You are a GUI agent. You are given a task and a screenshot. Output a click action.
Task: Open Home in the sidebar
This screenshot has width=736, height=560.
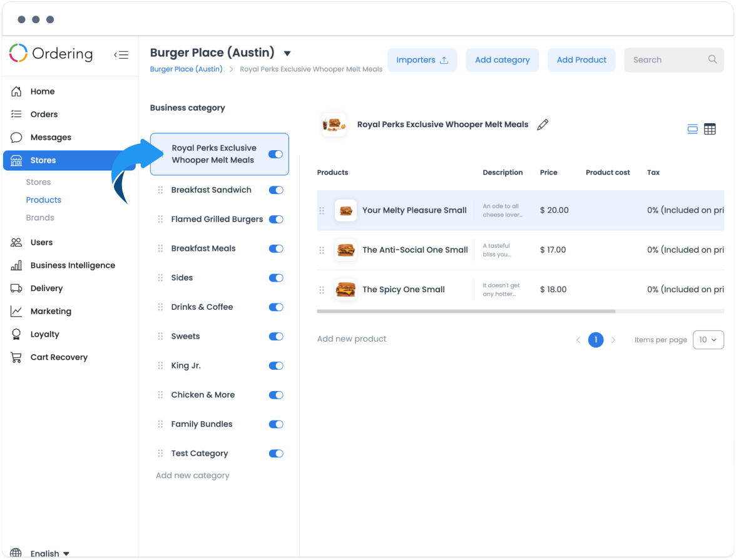pyautogui.click(x=43, y=91)
